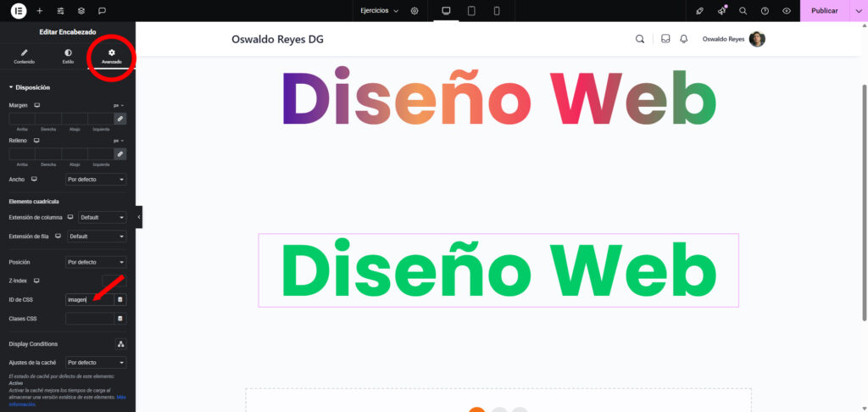Viewport: 868px width, 412px height.
Task: Switch to tablet responsive view
Action: point(471,11)
